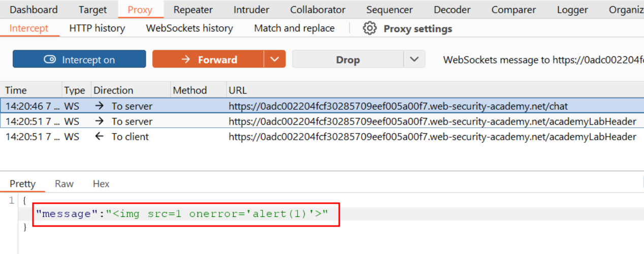Open the Collaborator tab
644x254 pixels.
317,10
